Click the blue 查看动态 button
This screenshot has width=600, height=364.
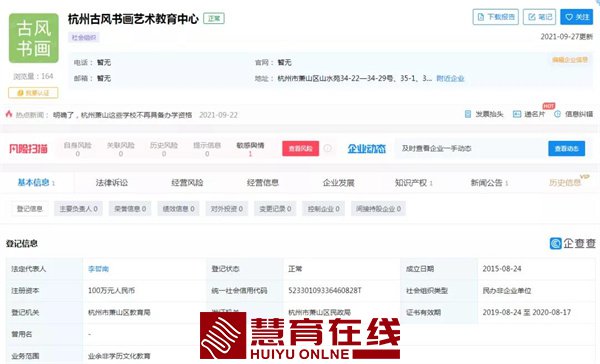566,149
